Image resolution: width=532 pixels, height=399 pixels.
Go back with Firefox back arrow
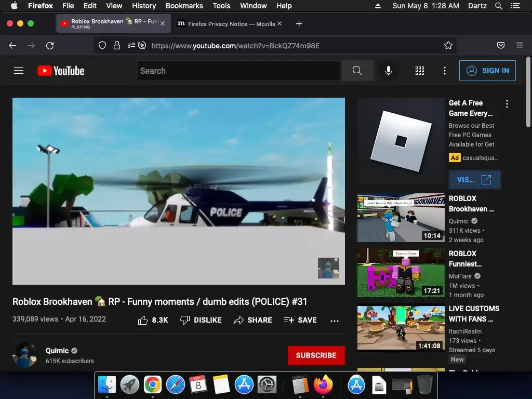pyautogui.click(x=12, y=46)
